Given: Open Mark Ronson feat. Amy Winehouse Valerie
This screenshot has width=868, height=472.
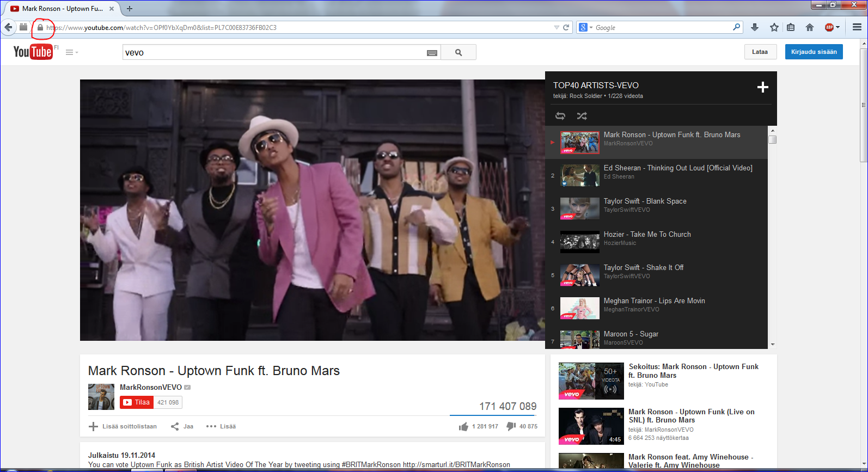Looking at the screenshot, I should 691,461.
